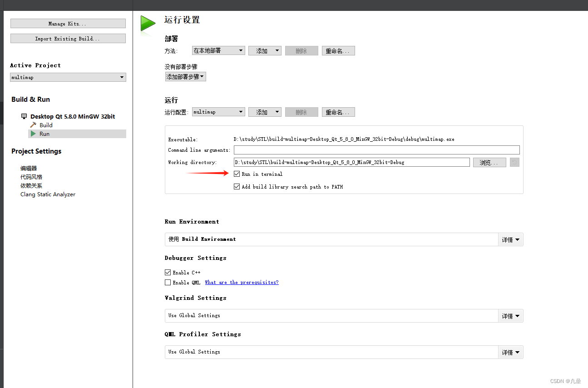Click the Manage Kits button

point(68,23)
